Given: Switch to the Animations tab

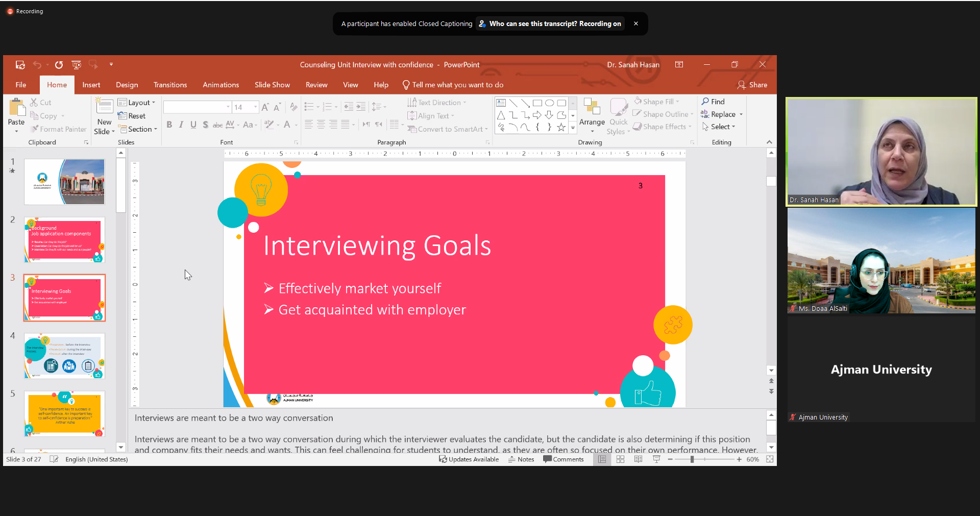Looking at the screenshot, I should (220, 85).
